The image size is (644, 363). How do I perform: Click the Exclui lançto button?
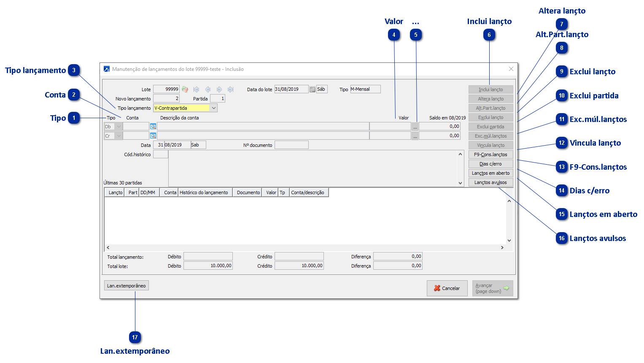[491, 117]
